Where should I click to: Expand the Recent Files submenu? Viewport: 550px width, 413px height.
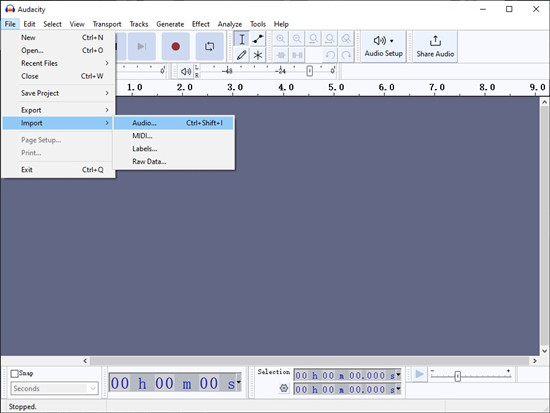coord(58,63)
